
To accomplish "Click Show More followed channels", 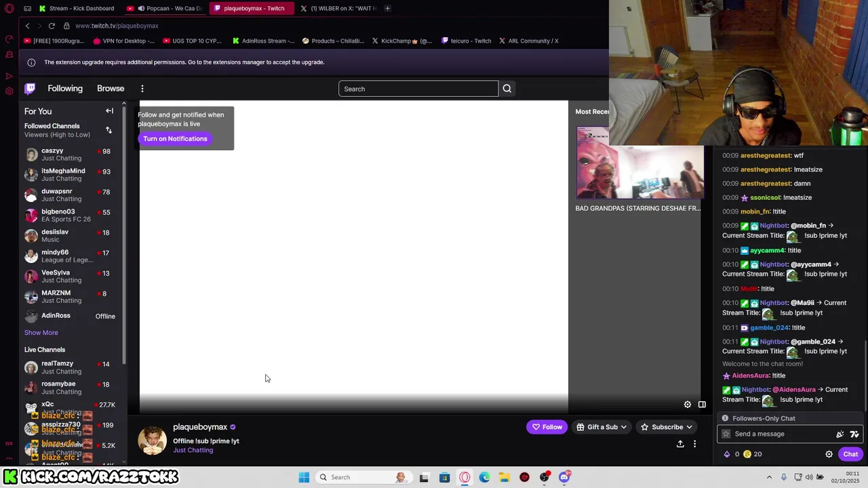I will tap(41, 333).
